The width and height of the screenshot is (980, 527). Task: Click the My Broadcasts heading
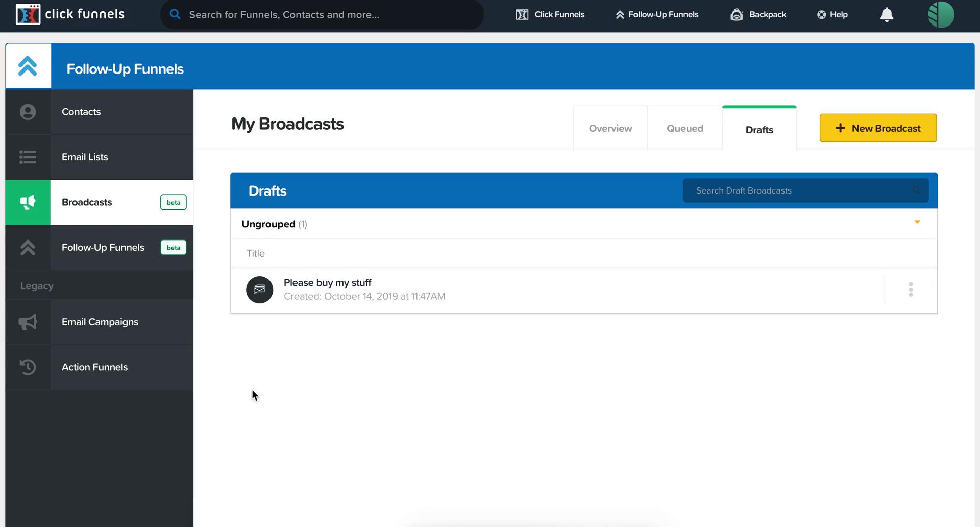coord(287,124)
